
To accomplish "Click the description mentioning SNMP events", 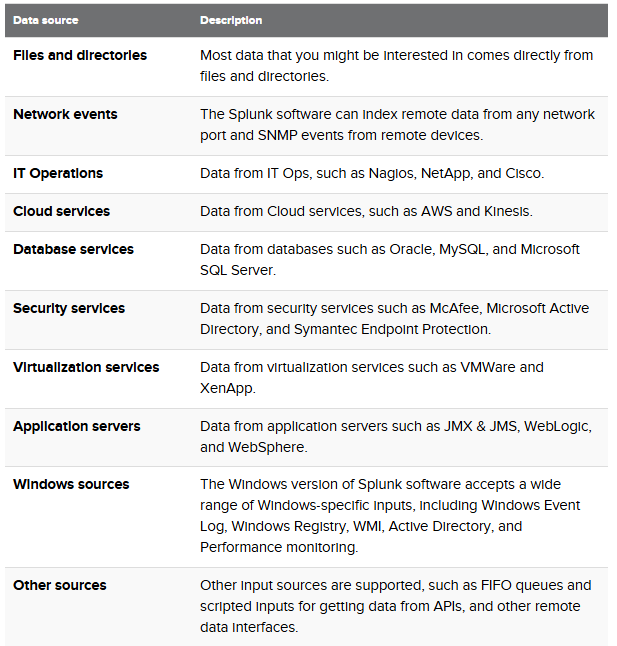I will [397, 125].
